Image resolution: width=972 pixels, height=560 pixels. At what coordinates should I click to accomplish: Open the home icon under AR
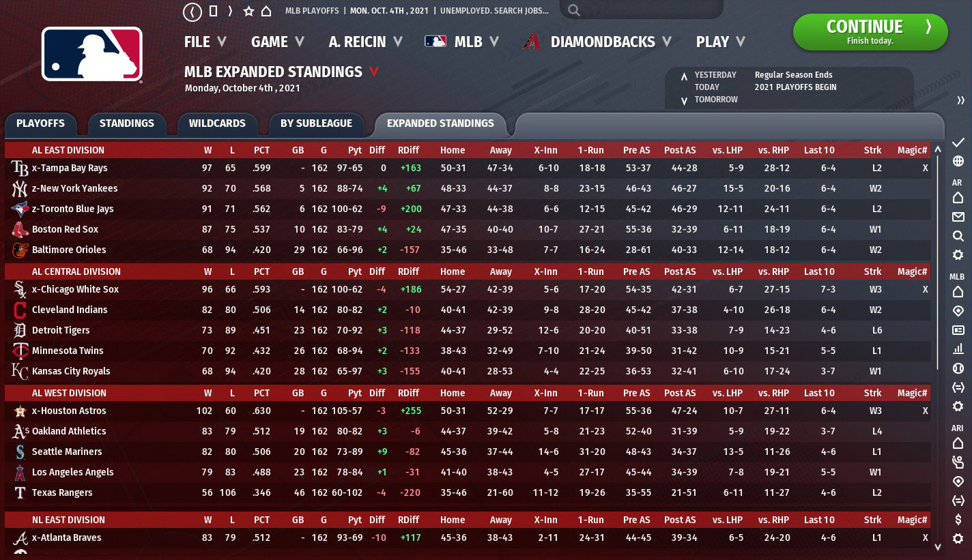[958, 198]
